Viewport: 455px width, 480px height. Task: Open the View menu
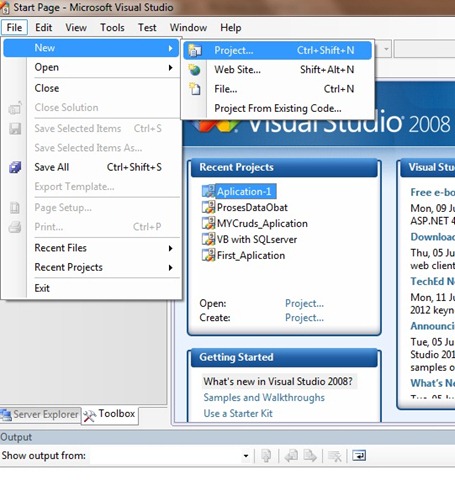pyautogui.click(x=76, y=27)
